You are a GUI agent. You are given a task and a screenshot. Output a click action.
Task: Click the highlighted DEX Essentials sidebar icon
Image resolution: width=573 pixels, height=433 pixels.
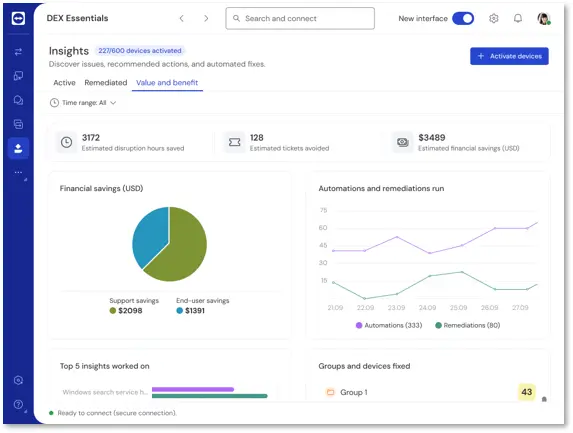(x=18, y=148)
